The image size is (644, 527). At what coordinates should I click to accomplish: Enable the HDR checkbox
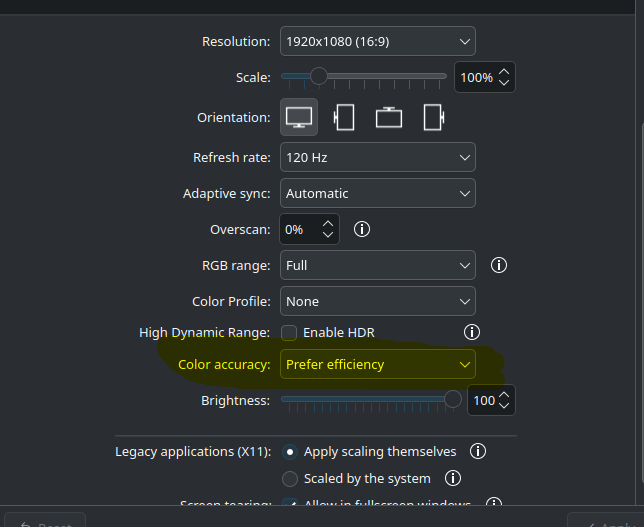click(289, 332)
